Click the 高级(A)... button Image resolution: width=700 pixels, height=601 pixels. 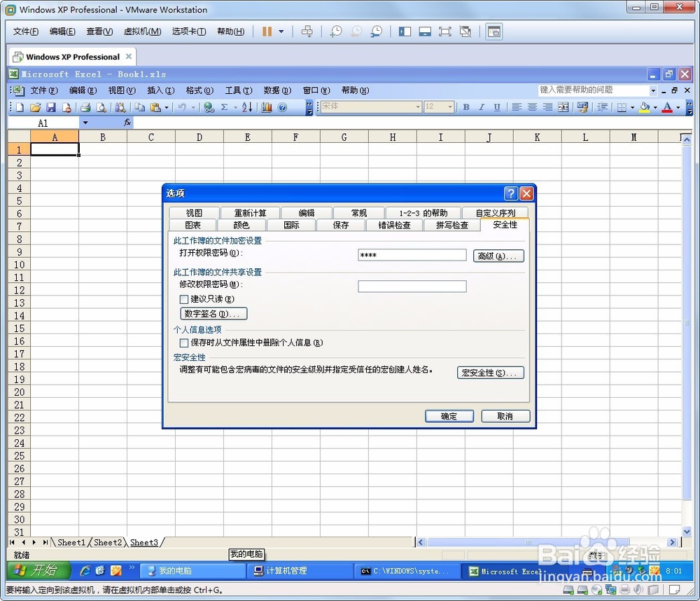498,256
